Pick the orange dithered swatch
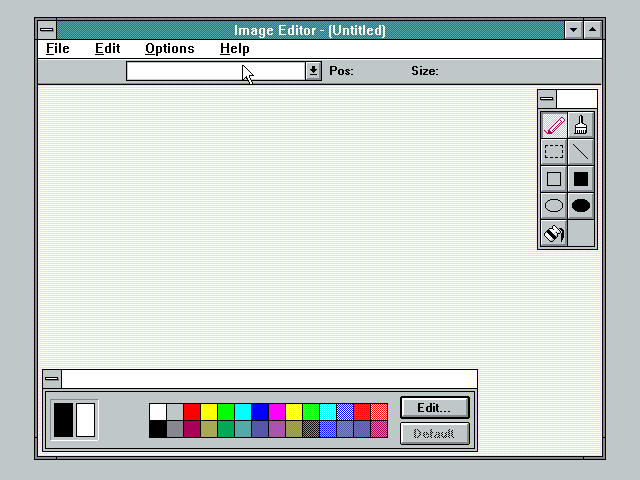640x480 pixels. 379,412
